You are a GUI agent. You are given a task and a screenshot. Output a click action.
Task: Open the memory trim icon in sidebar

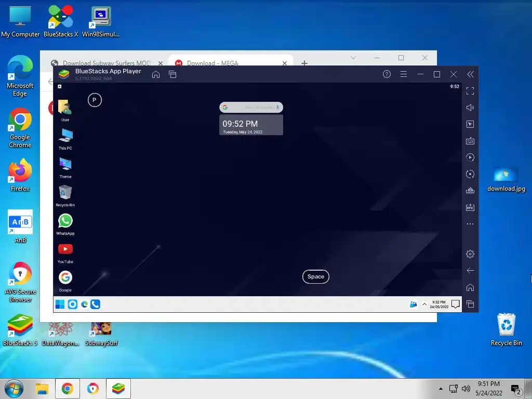(x=470, y=191)
